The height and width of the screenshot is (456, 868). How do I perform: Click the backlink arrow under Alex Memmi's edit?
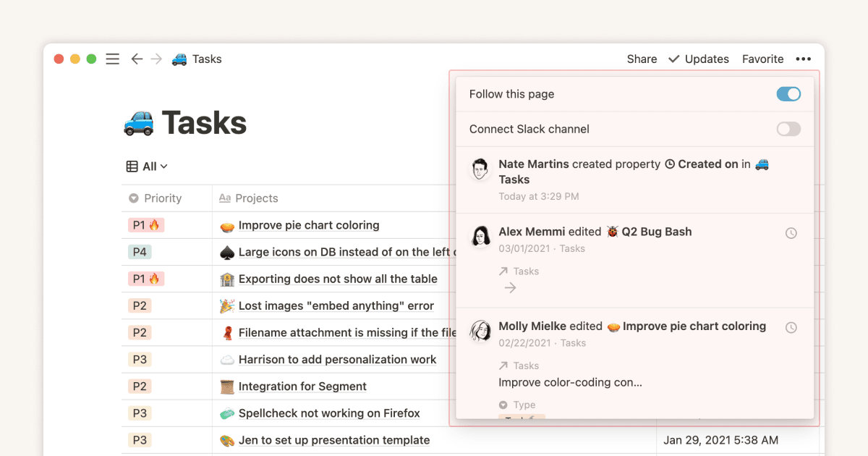point(510,287)
